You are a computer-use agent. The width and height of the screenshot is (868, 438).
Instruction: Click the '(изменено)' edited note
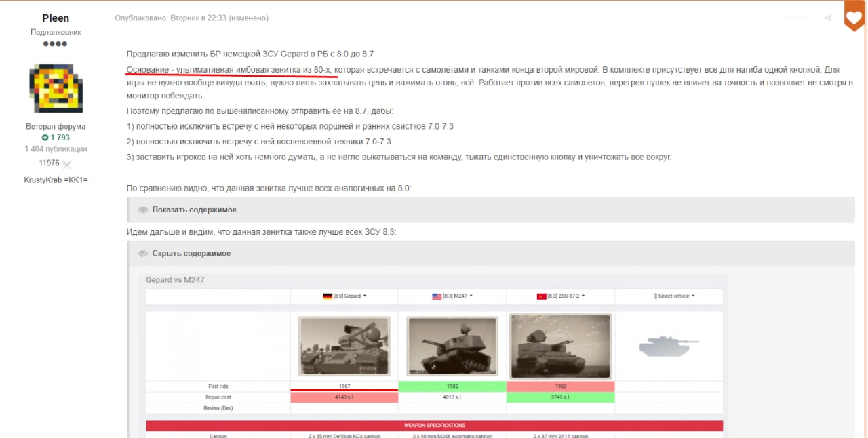pyautogui.click(x=249, y=18)
